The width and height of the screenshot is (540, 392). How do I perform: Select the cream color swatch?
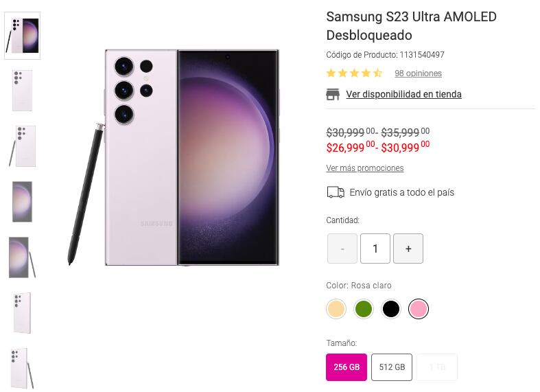tap(336, 309)
